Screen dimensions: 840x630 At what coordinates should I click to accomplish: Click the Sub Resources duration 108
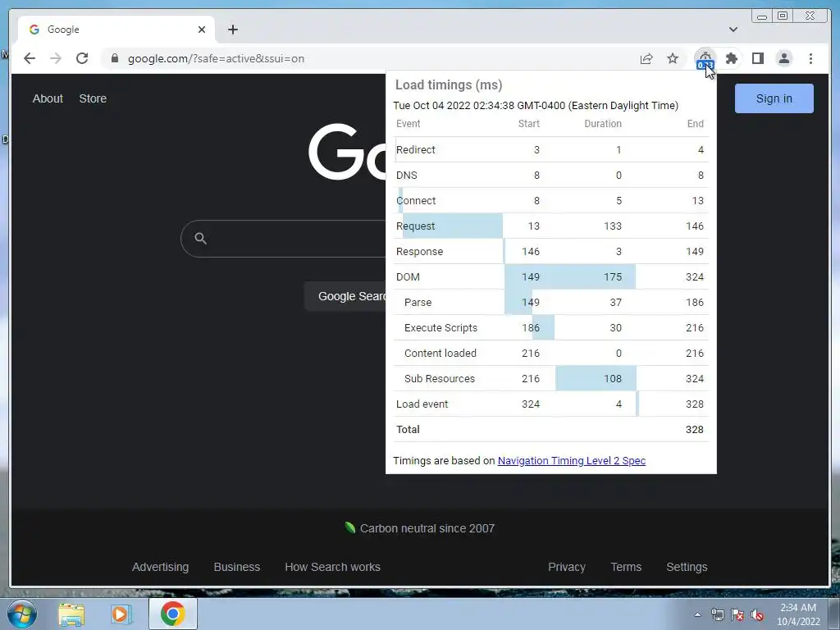[613, 379]
